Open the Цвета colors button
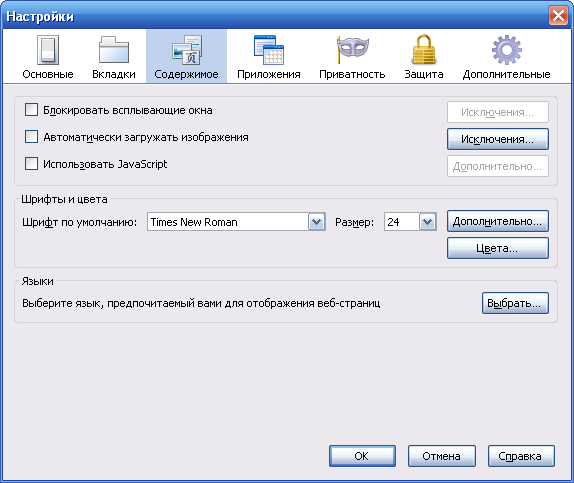Viewport: 574px width, 483px height. [497, 248]
